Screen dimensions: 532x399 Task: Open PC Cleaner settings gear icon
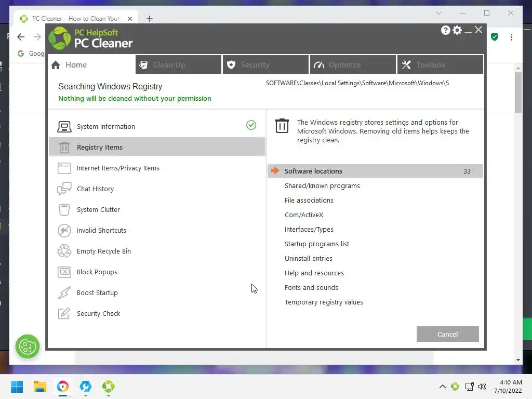coord(457,30)
